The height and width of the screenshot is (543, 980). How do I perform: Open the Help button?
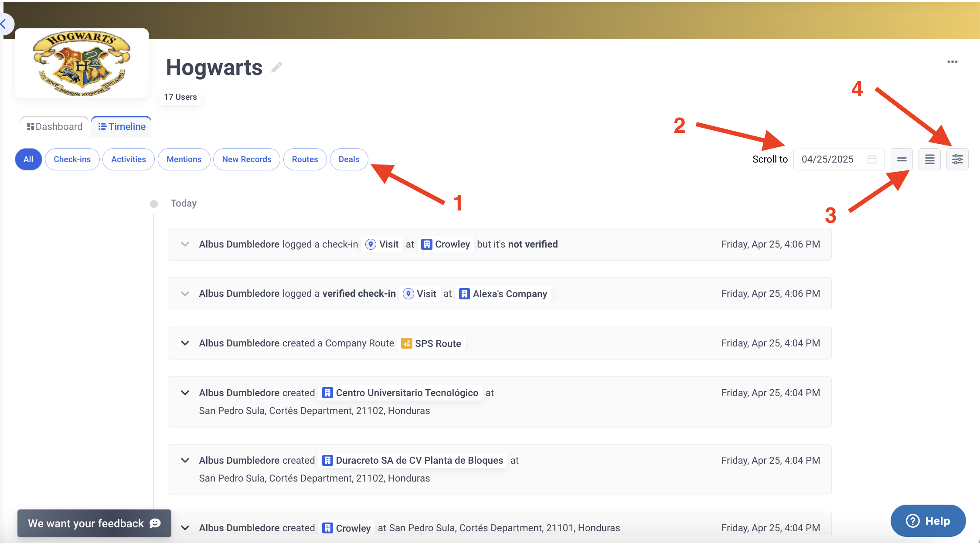pyautogui.click(x=928, y=521)
